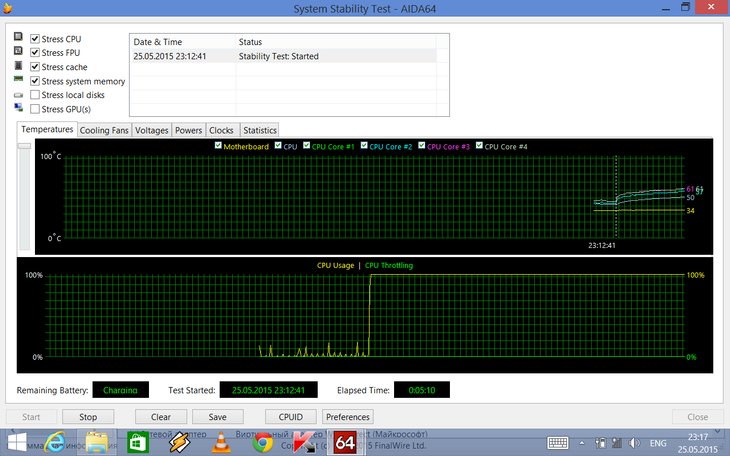Hide the CPU Core #3 graph line

(x=421, y=146)
